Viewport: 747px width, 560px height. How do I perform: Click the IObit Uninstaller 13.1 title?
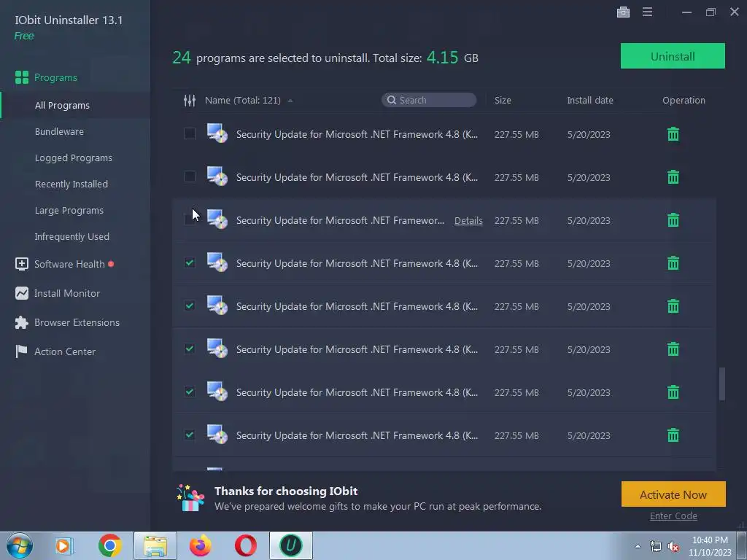(x=69, y=20)
